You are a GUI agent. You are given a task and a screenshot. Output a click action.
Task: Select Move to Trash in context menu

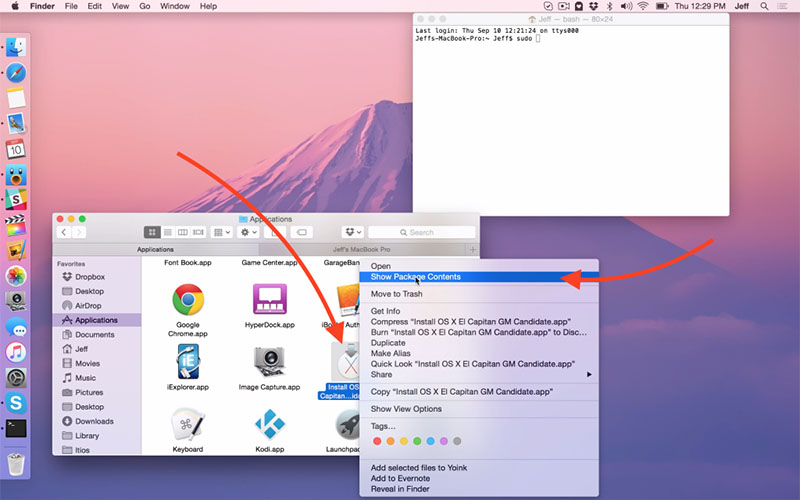click(479, 294)
